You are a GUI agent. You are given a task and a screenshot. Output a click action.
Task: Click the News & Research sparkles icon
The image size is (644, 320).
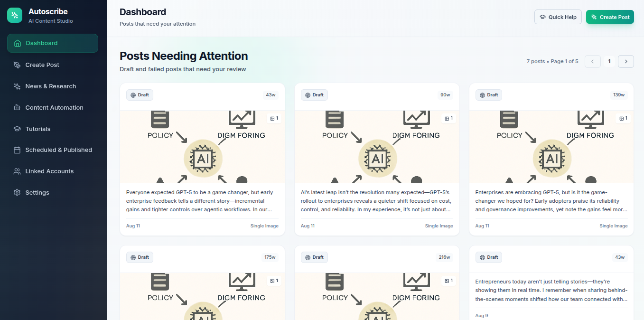tap(17, 86)
